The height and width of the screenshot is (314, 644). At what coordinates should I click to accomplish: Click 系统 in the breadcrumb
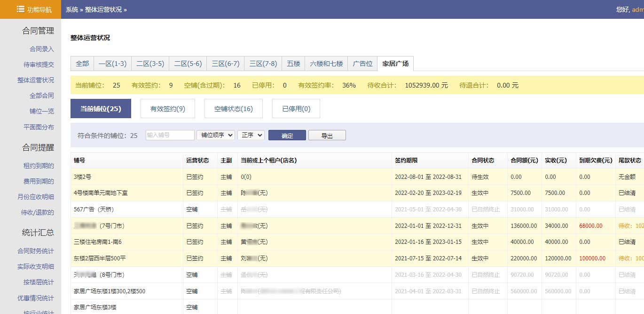(x=72, y=9)
